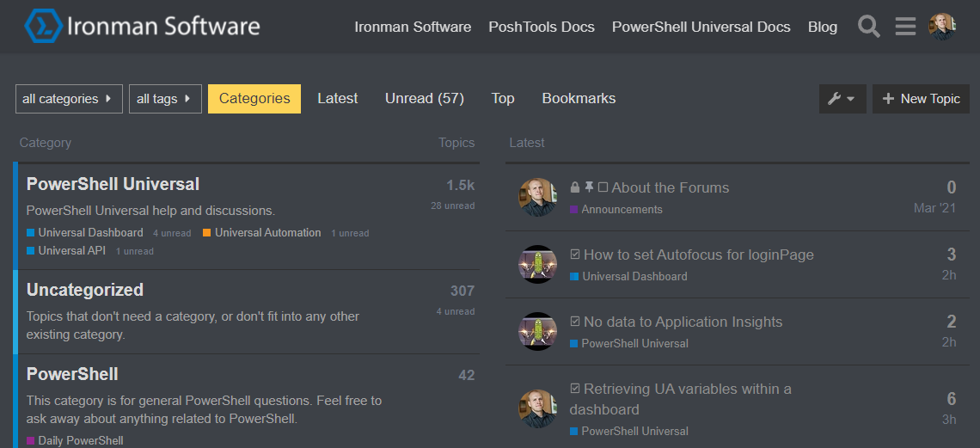Click Universal Dashboard tag under Autofocus topic
Screen dimensions: 980x448
click(x=634, y=276)
